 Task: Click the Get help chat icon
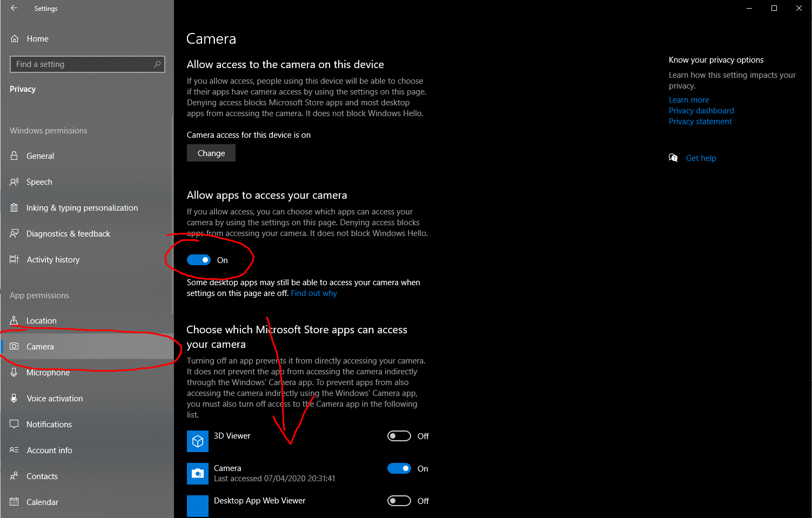(673, 158)
